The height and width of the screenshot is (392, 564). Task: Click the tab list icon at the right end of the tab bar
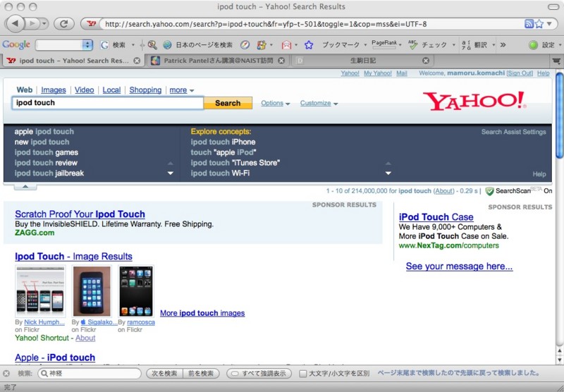556,61
